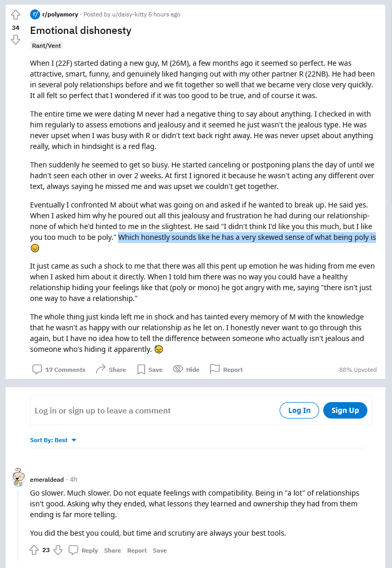Open emeraldead's avatar thumbnail
Image resolution: width=392 pixels, height=568 pixels.
click(x=18, y=477)
